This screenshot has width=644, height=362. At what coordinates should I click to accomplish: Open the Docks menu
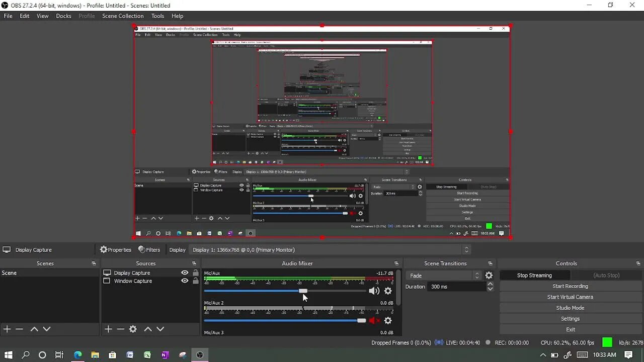tap(63, 16)
